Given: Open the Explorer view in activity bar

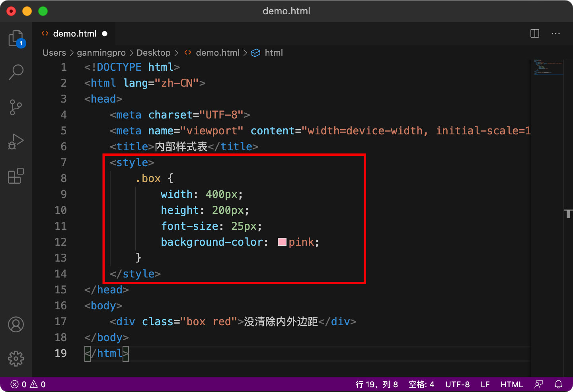Looking at the screenshot, I should [x=16, y=39].
